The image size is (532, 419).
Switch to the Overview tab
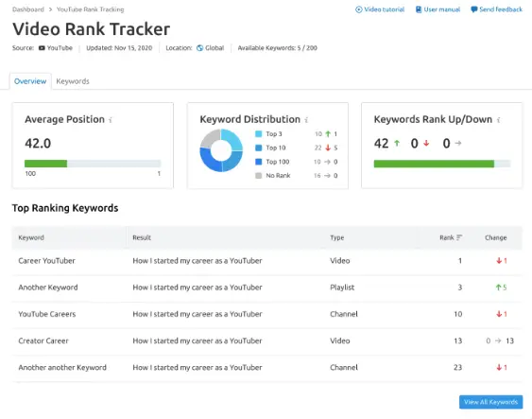30,81
